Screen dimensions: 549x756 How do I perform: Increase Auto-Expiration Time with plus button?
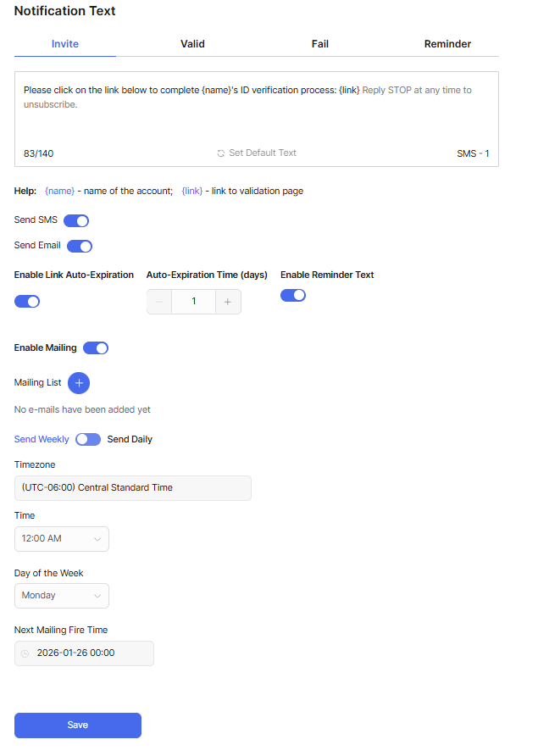click(x=227, y=302)
